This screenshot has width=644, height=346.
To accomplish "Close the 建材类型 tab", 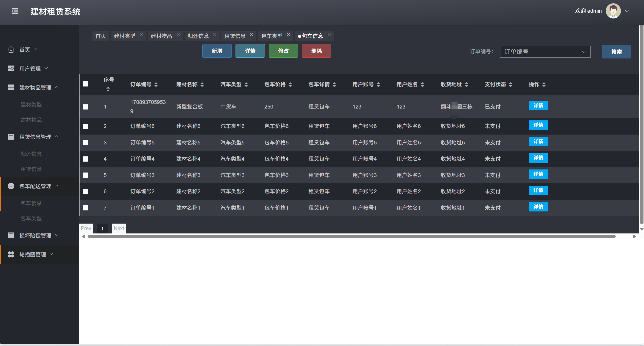I will 141,35.
